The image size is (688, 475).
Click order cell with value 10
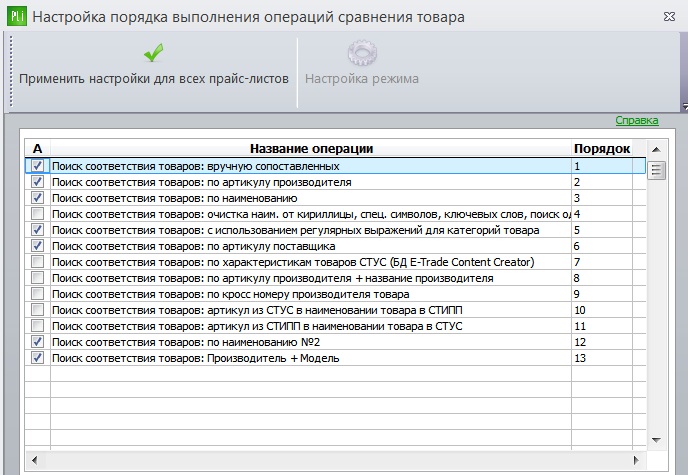[x=602, y=310]
